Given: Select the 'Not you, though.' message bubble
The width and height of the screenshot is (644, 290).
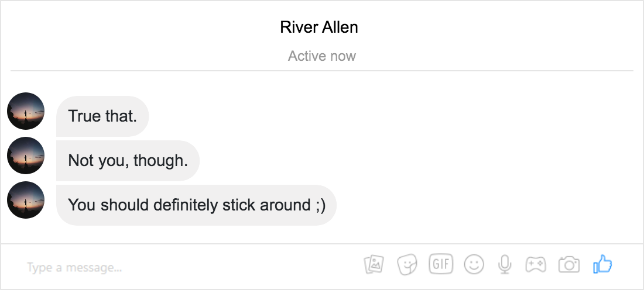Looking at the screenshot, I should pos(128,160).
